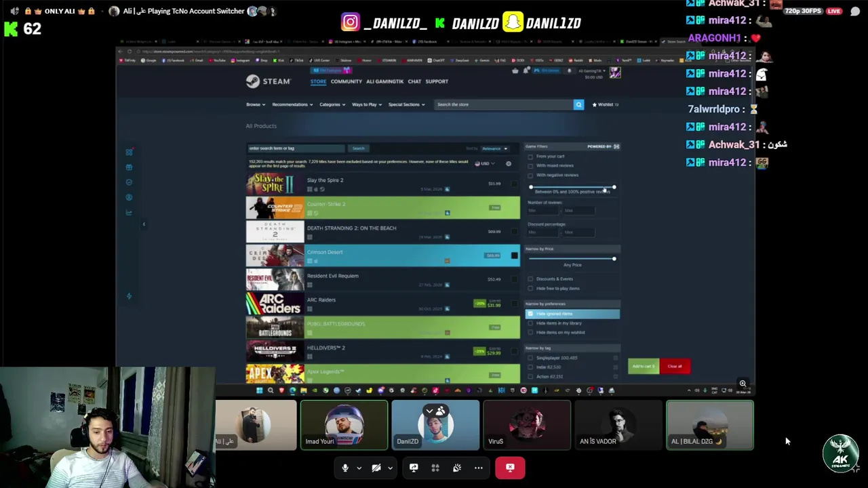
Task: Select the Imad Youri participant tile
Action: coord(344,425)
